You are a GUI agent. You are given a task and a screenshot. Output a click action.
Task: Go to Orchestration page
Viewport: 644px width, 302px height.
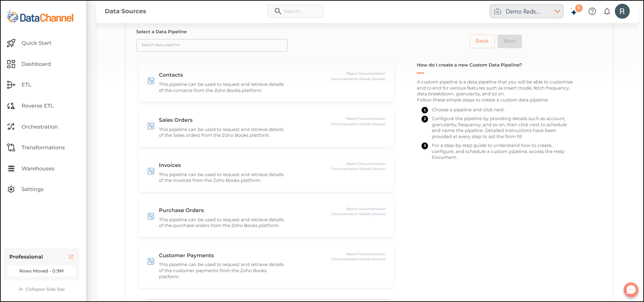click(x=39, y=127)
